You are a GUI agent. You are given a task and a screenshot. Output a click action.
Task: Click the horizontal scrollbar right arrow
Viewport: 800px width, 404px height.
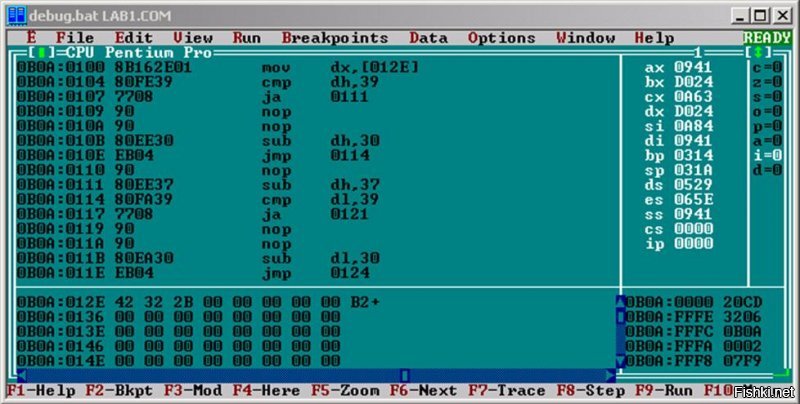(x=607, y=374)
